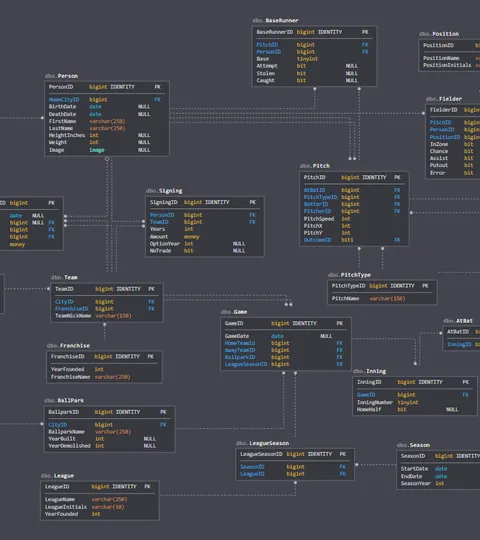Select the dbo.BaseRunner table title

click(275, 20)
